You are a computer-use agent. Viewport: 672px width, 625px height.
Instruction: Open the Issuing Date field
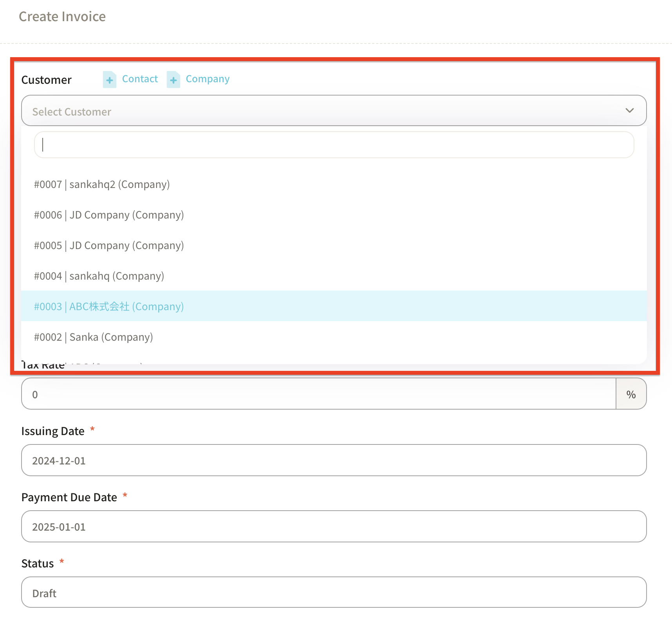334,461
